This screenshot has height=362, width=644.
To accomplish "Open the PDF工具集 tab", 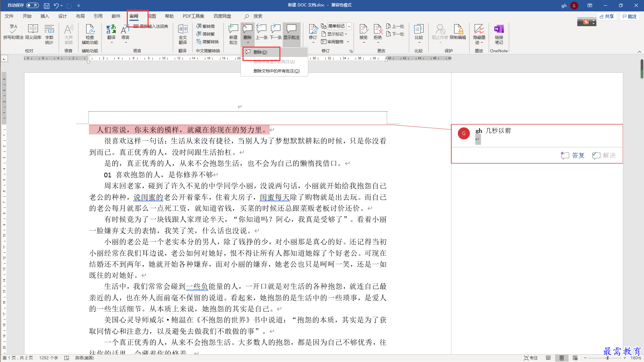I will point(194,16).
